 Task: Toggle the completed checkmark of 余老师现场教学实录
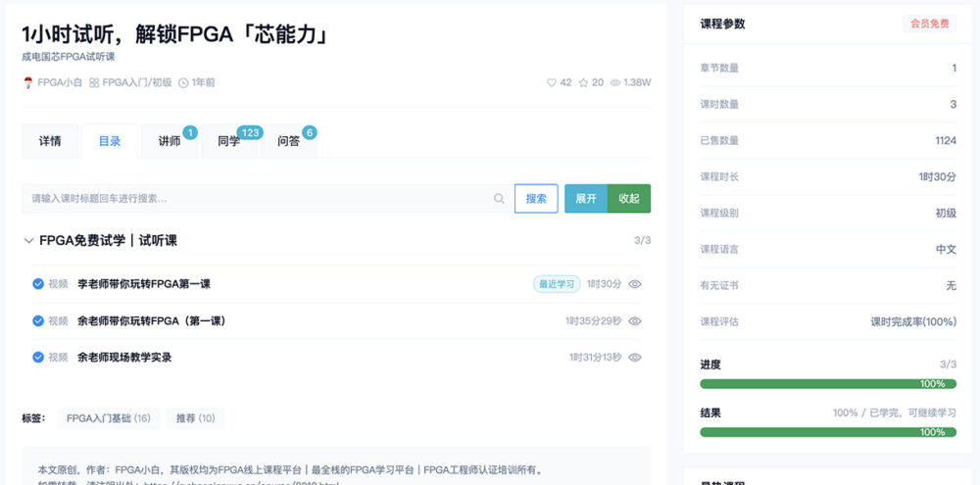coord(38,358)
